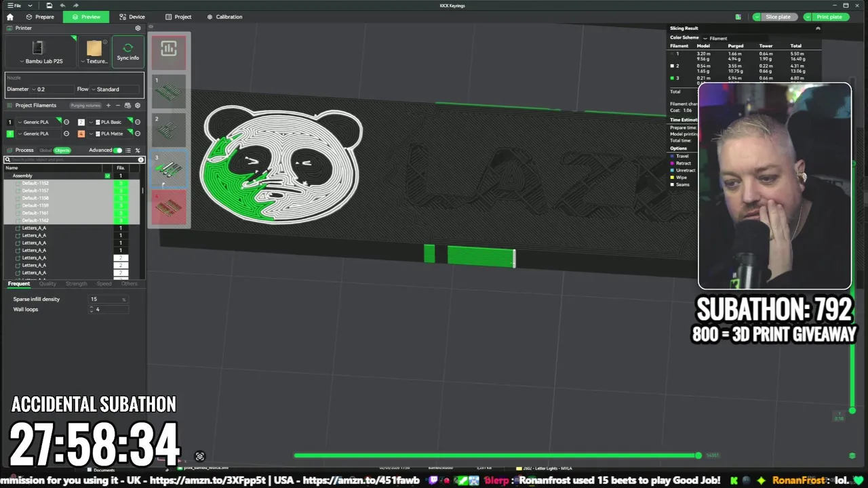
Task: Change filament number for Default-1162
Action: 121,220
